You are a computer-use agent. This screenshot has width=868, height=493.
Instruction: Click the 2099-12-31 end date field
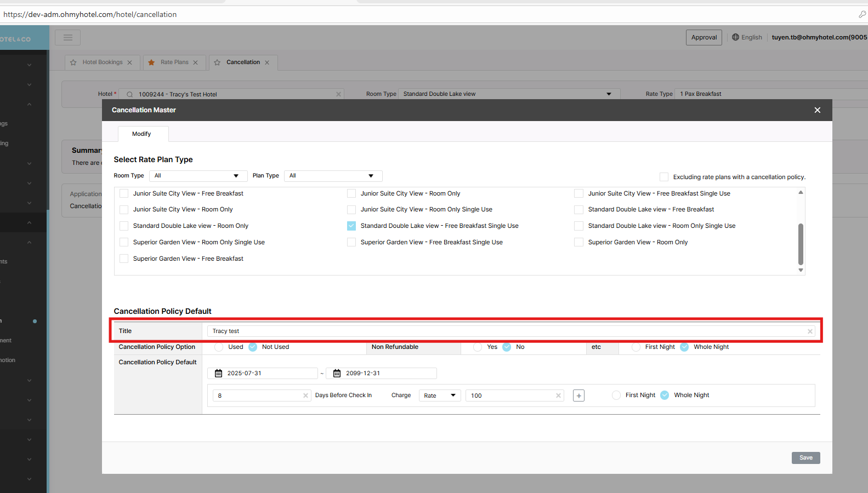[x=382, y=374]
